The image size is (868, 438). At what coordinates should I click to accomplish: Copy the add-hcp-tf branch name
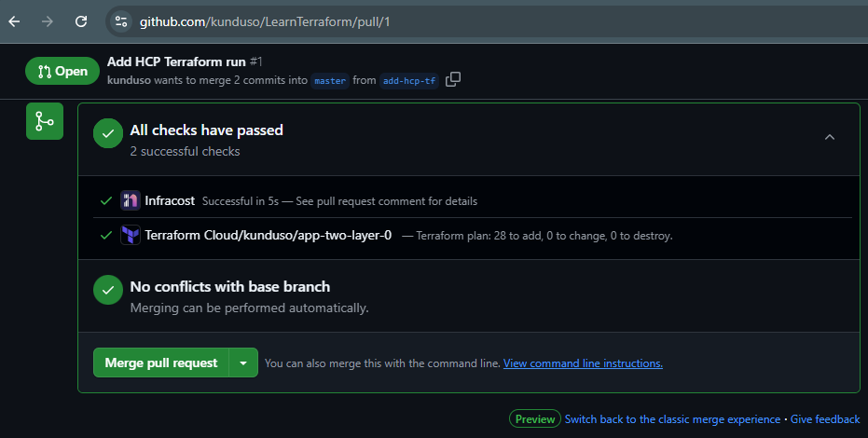coord(453,80)
